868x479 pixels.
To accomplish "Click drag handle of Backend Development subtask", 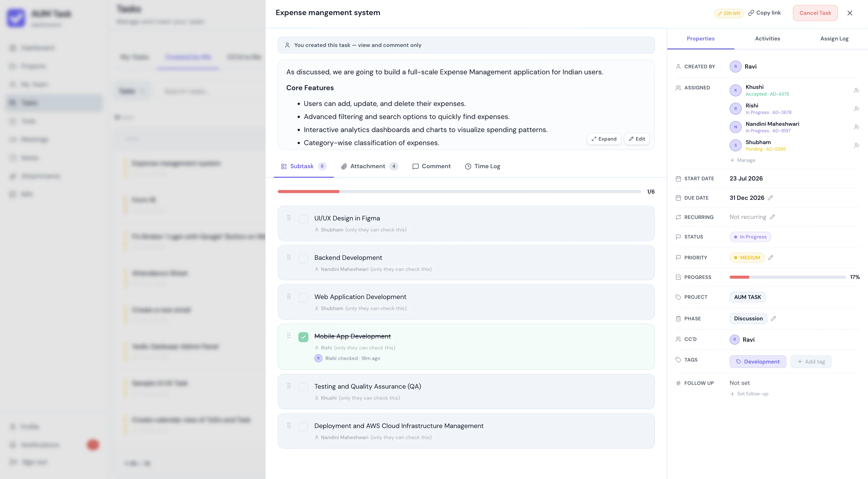I will tap(289, 257).
